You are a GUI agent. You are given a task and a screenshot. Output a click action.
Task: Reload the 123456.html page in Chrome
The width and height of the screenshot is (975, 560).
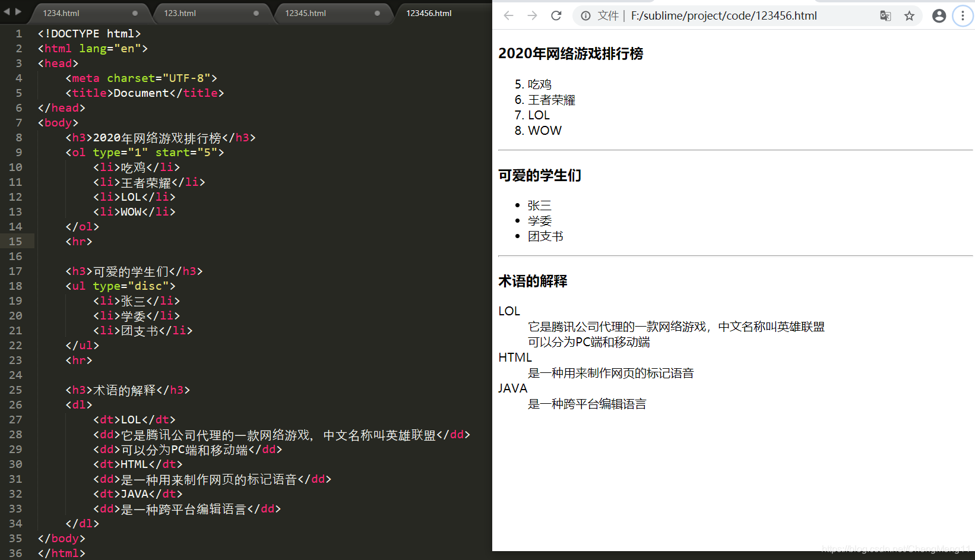556,15
